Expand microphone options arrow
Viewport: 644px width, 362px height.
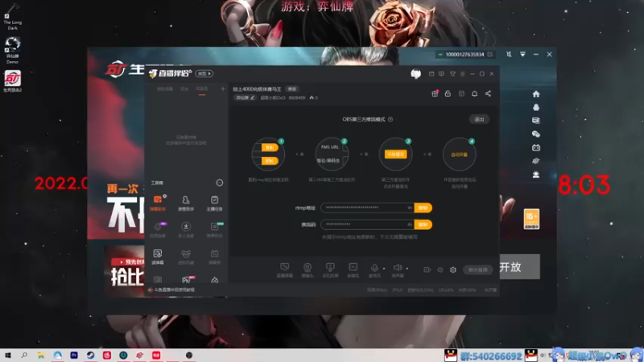[384, 269]
